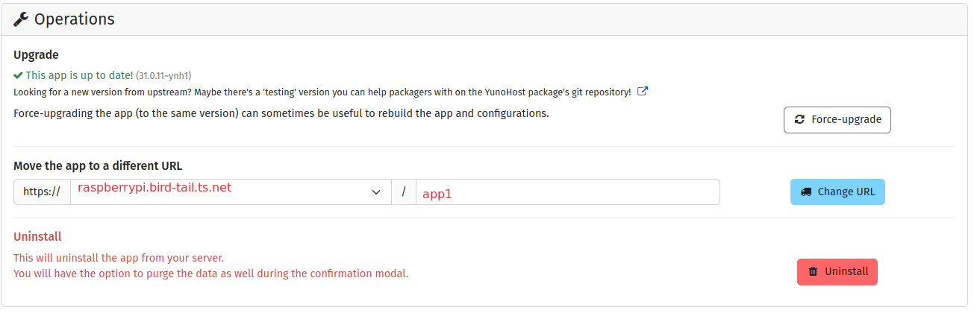The image size is (980, 313).
Task: Expand the domain selector chevron arrow
Action: pyautogui.click(x=376, y=192)
